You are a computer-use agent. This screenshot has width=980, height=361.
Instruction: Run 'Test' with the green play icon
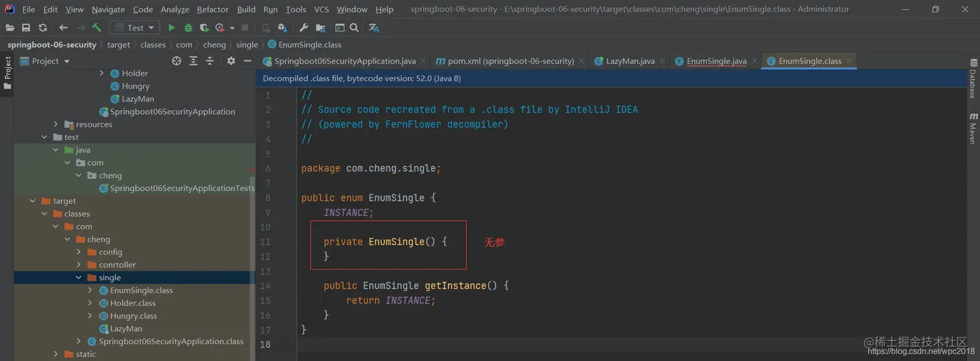[x=172, y=28]
